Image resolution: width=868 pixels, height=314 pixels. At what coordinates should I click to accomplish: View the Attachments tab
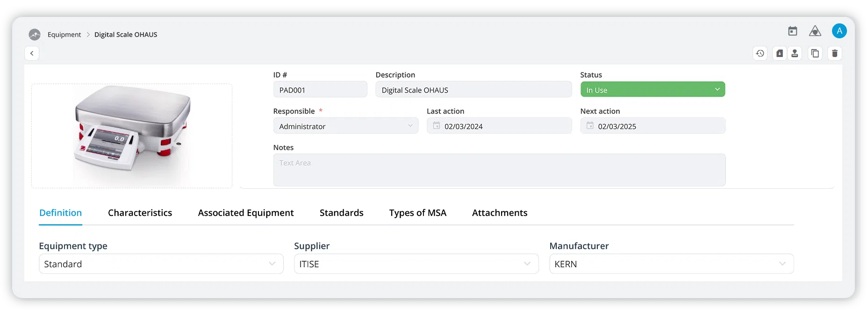pyautogui.click(x=500, y=213)
